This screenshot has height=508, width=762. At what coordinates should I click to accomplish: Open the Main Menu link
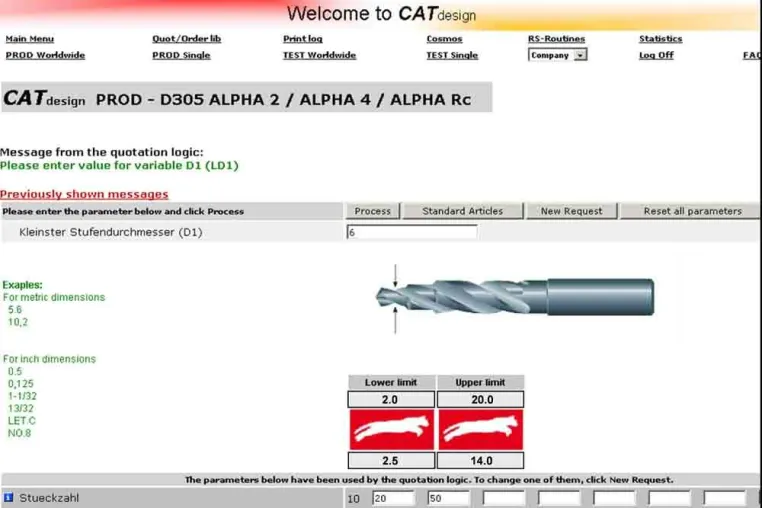point(30,39)
